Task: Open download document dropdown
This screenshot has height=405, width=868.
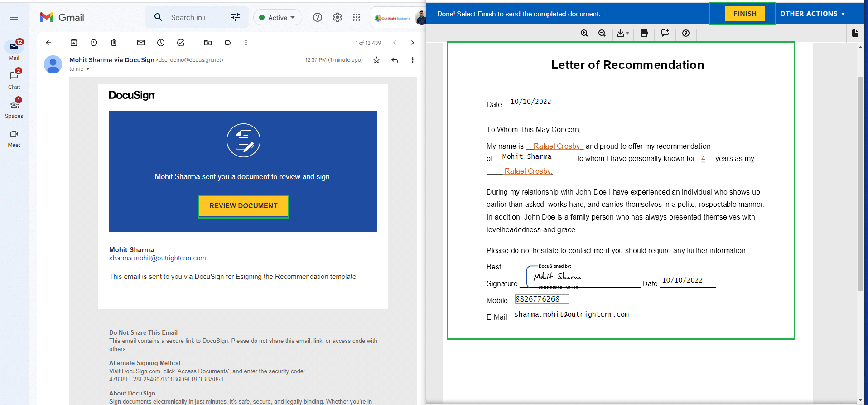Action: click(623, 33)
